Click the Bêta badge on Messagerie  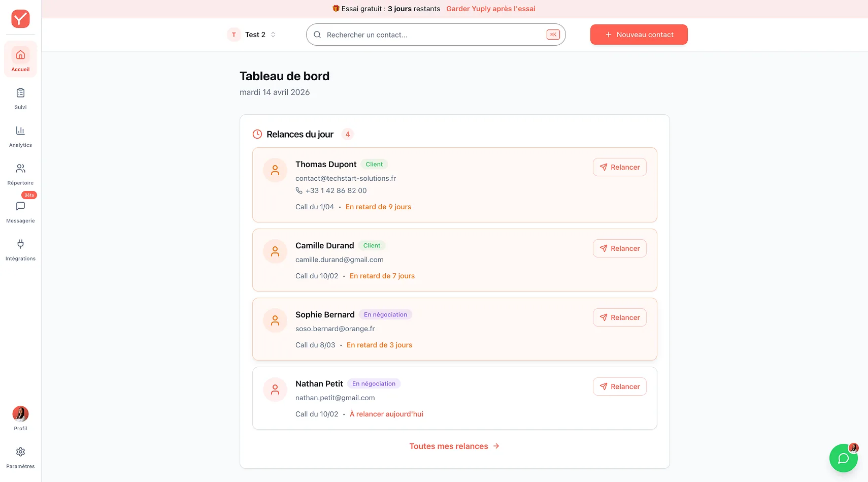pyautogui.click(x=29, y=195)
